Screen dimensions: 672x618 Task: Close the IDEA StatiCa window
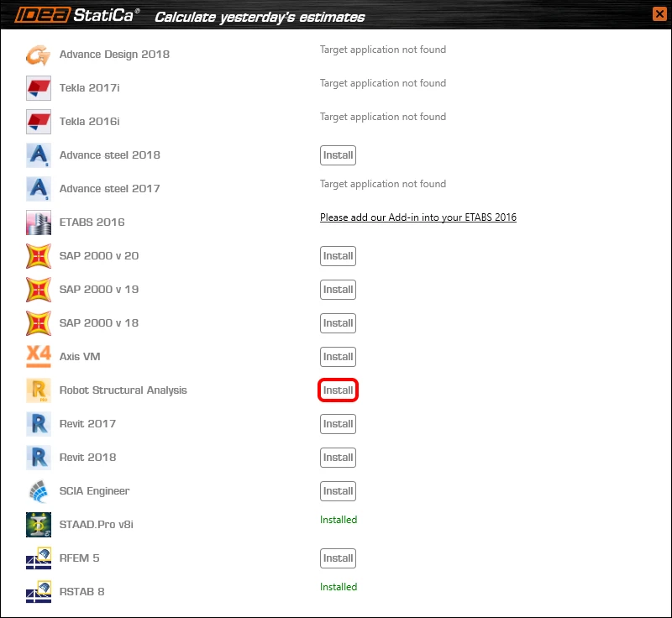pyautogui.click(x=659, y=13)
